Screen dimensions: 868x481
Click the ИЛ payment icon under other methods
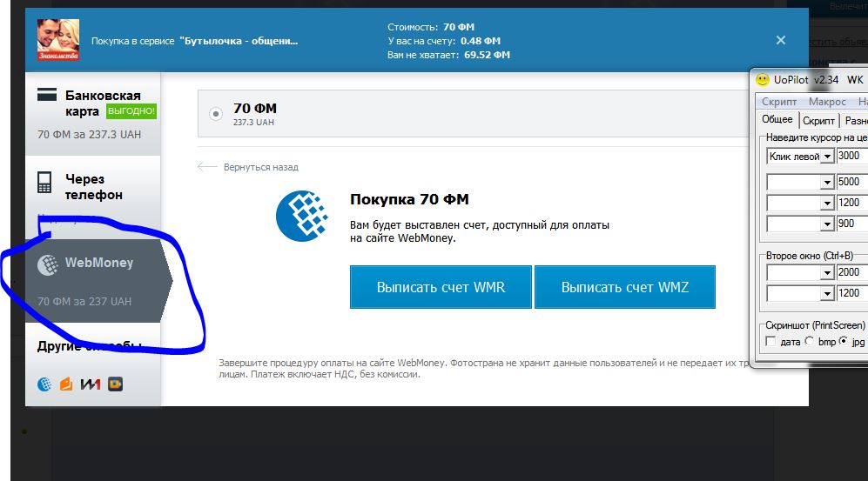point(91,384)
